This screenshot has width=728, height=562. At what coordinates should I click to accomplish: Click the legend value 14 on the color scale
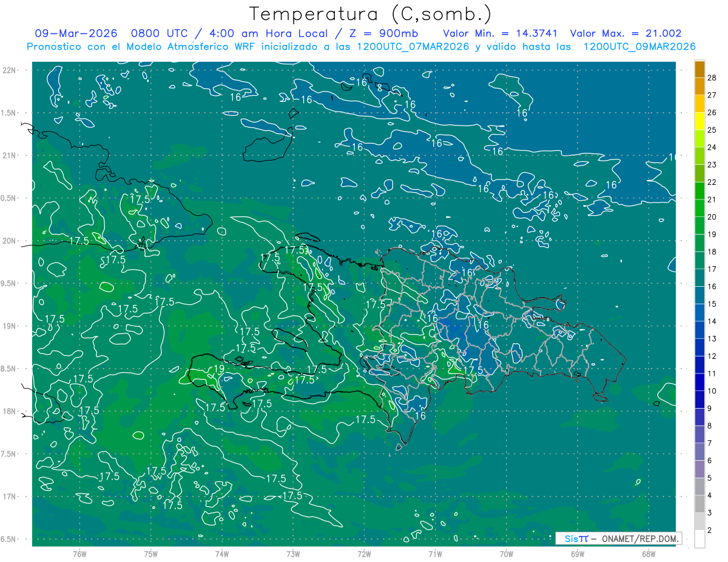pos(712,321)
